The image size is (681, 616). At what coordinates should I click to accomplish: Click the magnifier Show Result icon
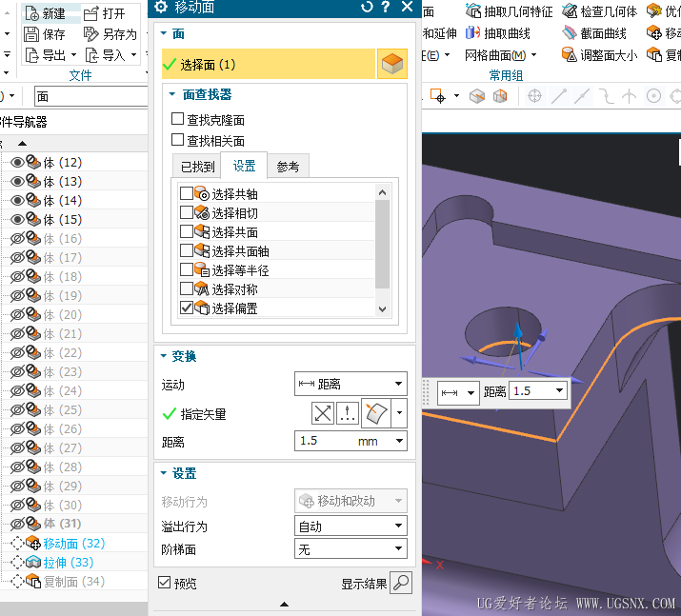pyautogui.click(x=400, y=583)
